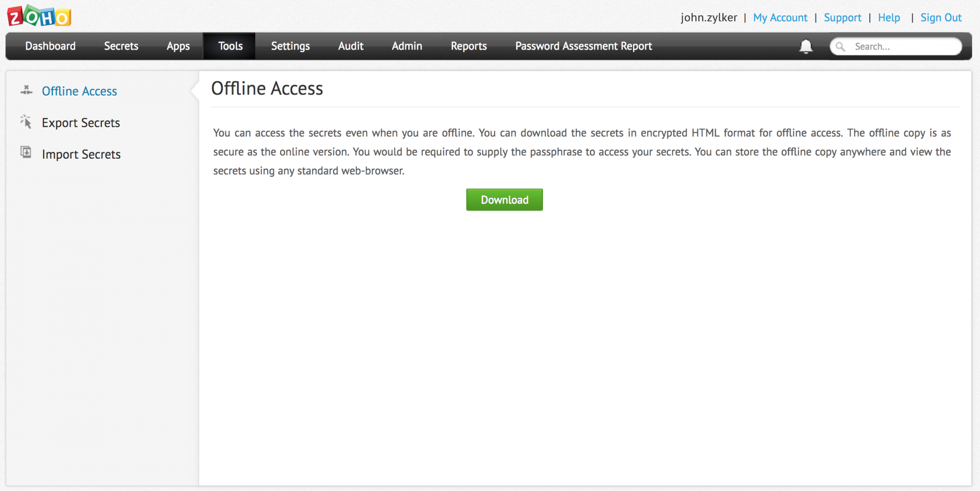Open the Reports tab

pos(468,46)
